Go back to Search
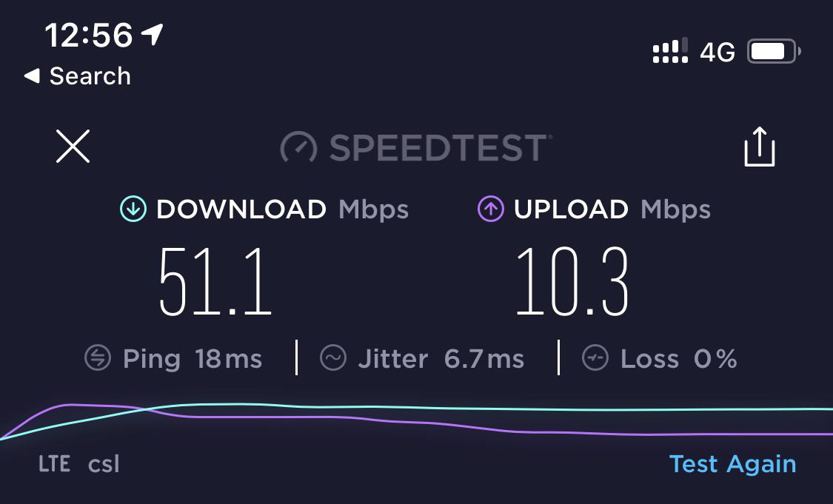 tap(78, 76)
